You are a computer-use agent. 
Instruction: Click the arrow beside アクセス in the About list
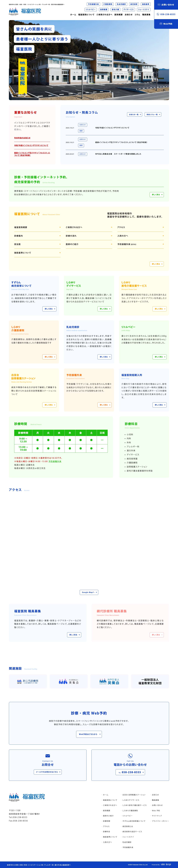pyautogui.click(x=163, y=227)
